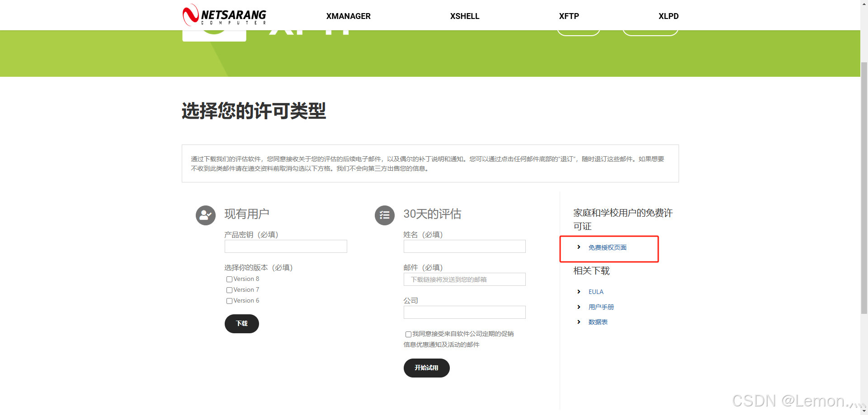The height and width of the screenshot is (415, 868).
Task: Click the 现有用户 heading text
Action: coord(247,214)
